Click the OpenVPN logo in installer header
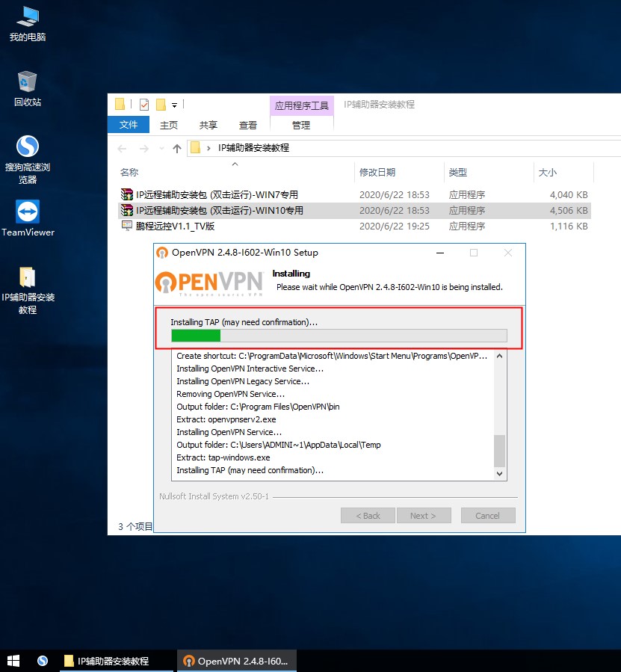The height and width of the screenshot is (672, 621). (209, 283)
